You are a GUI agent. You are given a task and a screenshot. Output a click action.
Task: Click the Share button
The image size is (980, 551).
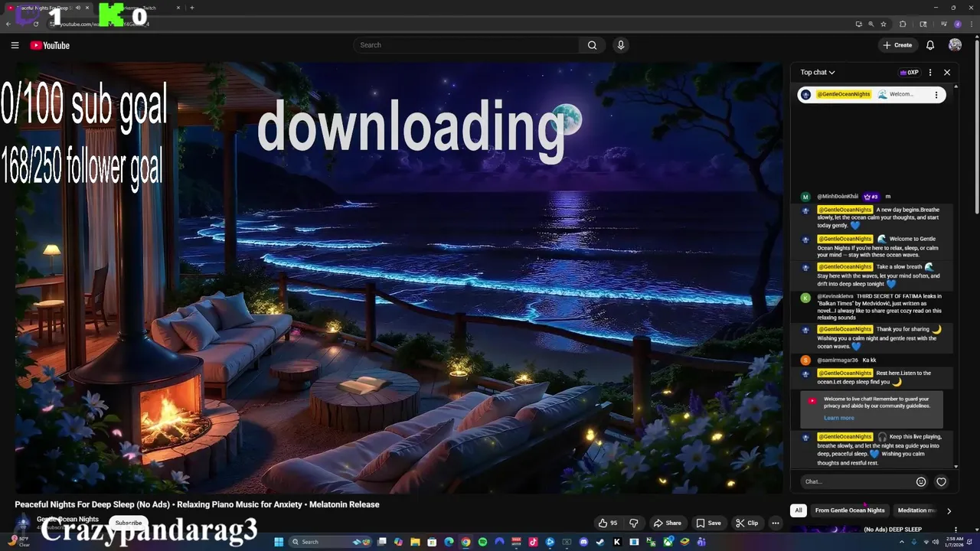tap(667, 523)
